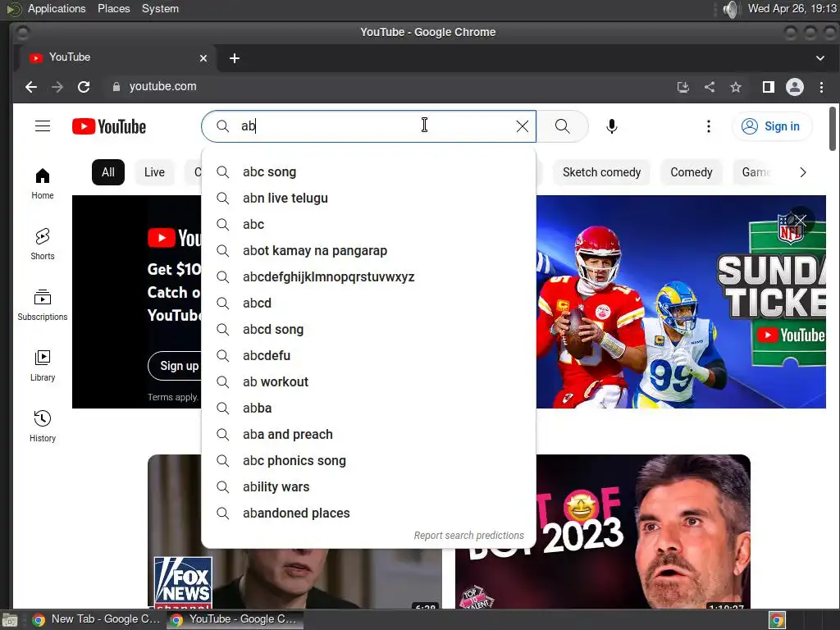Choose suggestion 'ab workout'
Screen dimensions: 840x630
pos(368,382)
